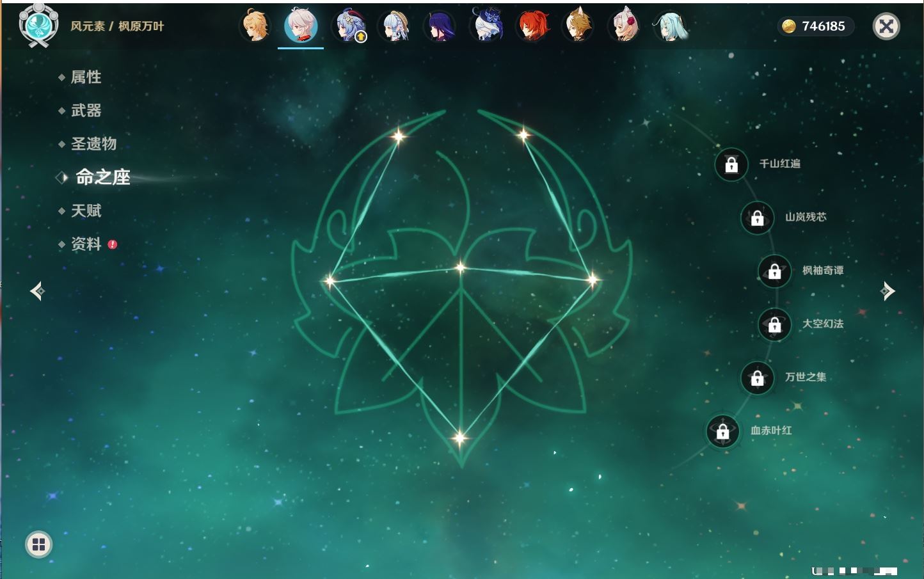This screenshot has width=924, height=579.
Task: View locked constellation 山岚残芯
Action: tap(758, 218)
